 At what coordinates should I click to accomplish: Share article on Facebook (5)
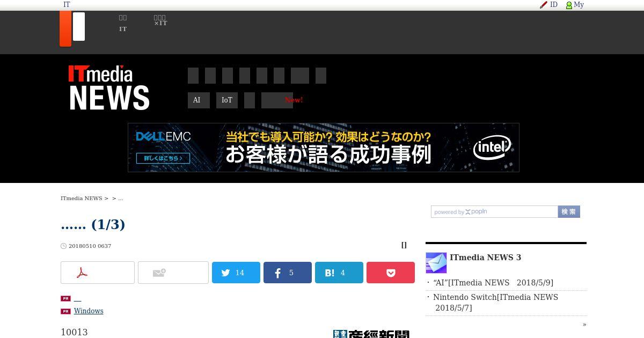click(288, 273)
